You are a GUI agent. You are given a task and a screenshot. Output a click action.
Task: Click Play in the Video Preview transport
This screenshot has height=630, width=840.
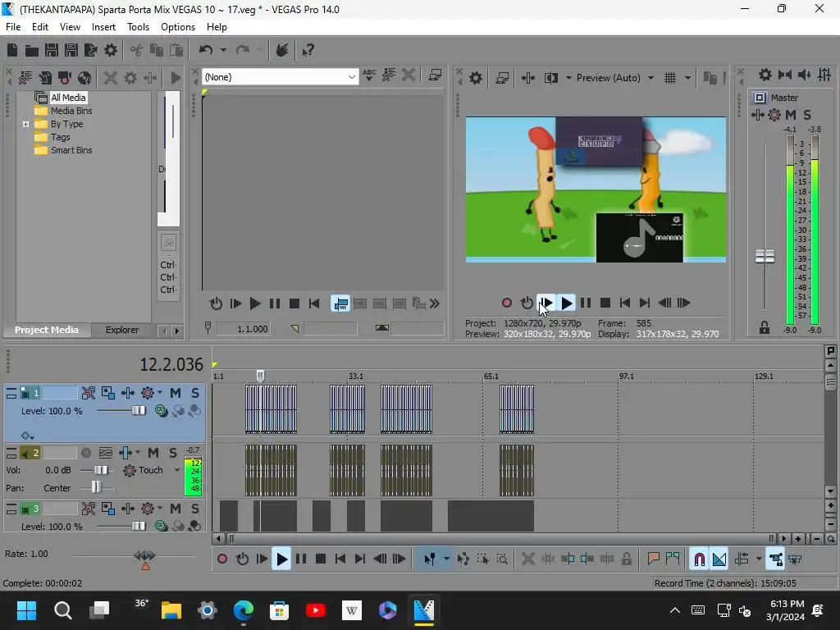(x=566, y=304)
